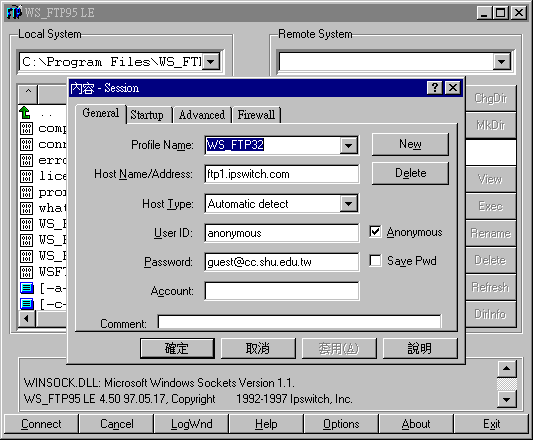
Task: Open the Advanced tab
Action: (202, 115)
